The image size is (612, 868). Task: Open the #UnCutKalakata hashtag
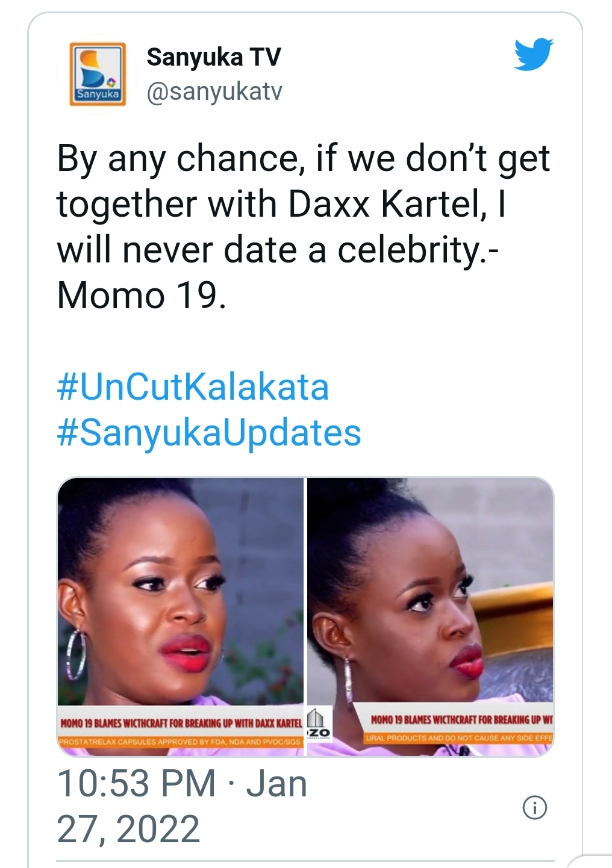pos(193,386)
